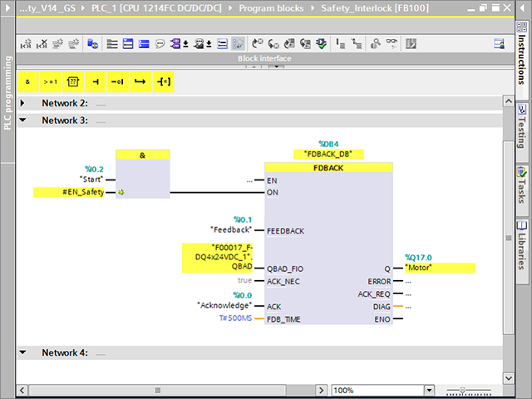Click Block interface up arrow handle

click(x=254, y=66)
